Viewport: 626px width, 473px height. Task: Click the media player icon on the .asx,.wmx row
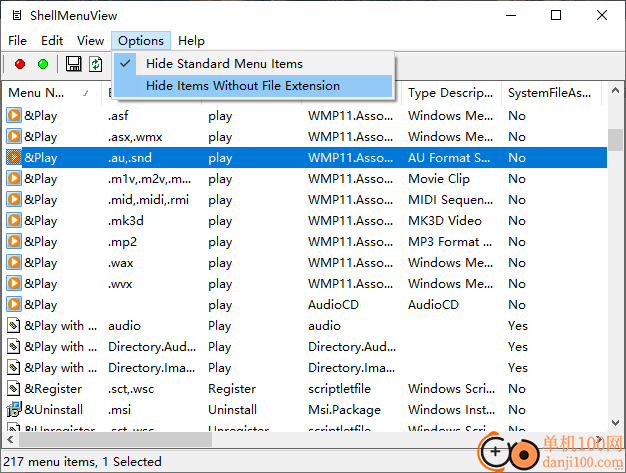[x=14, y=137]
